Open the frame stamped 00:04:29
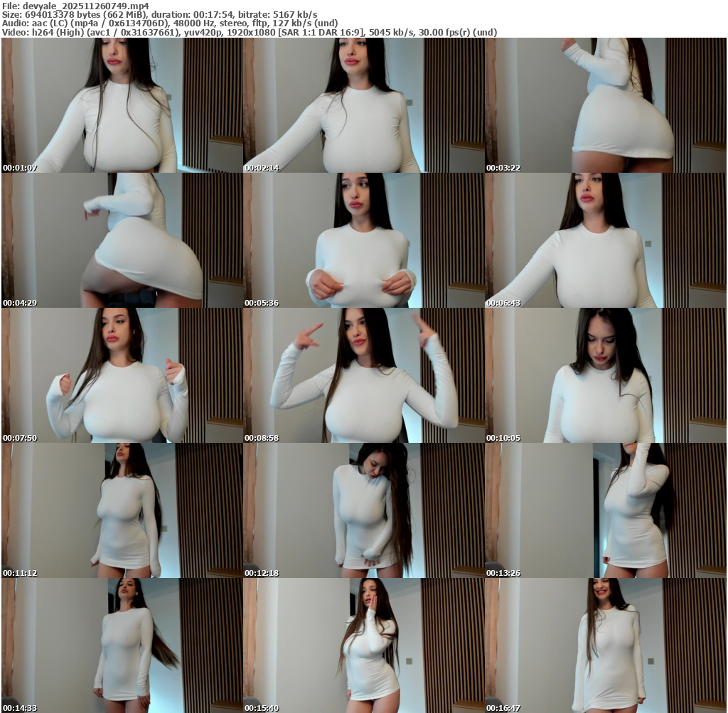The height and width of the screenshot is (713, 728). (x=122, y=240)
